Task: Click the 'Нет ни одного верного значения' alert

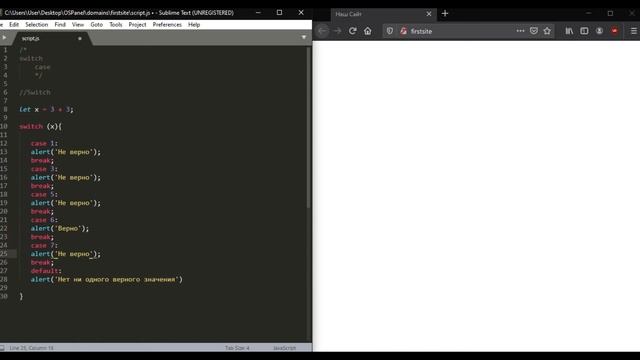Action: pyautogui.click(x=107, y=280)
